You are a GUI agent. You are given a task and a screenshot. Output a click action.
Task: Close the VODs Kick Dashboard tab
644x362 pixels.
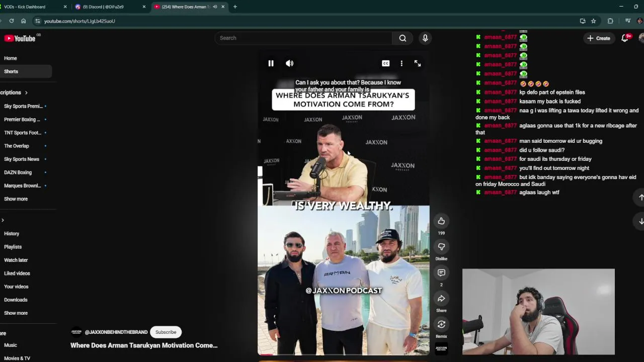click(x=65, y=7)
